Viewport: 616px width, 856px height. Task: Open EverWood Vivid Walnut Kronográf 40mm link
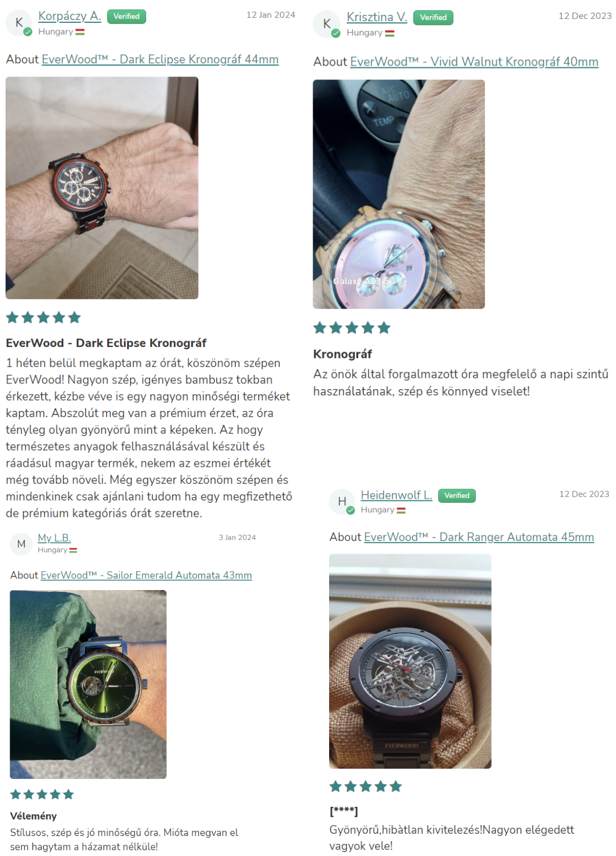pos(475,62)
